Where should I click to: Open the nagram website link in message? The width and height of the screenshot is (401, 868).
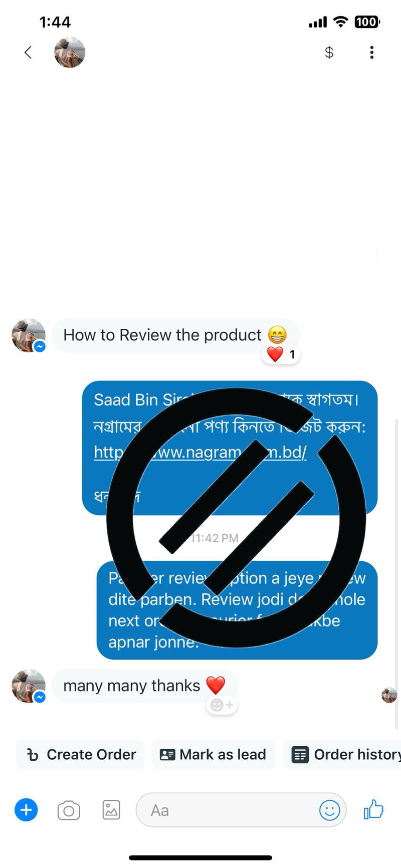pos(200,452)
